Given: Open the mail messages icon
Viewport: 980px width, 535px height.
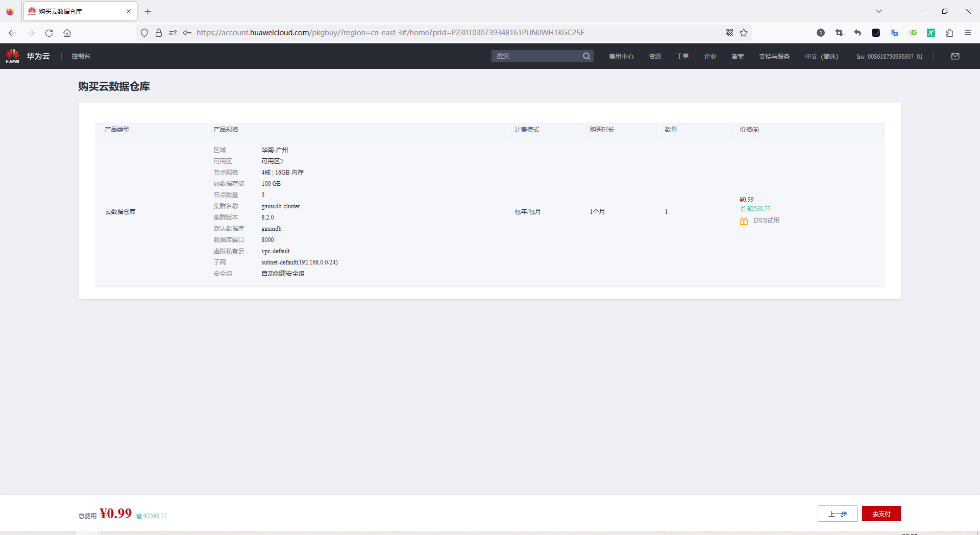Looking at the screenshot, I should click(955, 56).
